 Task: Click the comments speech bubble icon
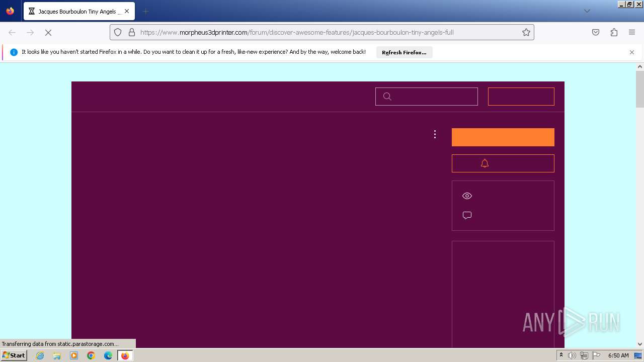[x=467, y=215]
